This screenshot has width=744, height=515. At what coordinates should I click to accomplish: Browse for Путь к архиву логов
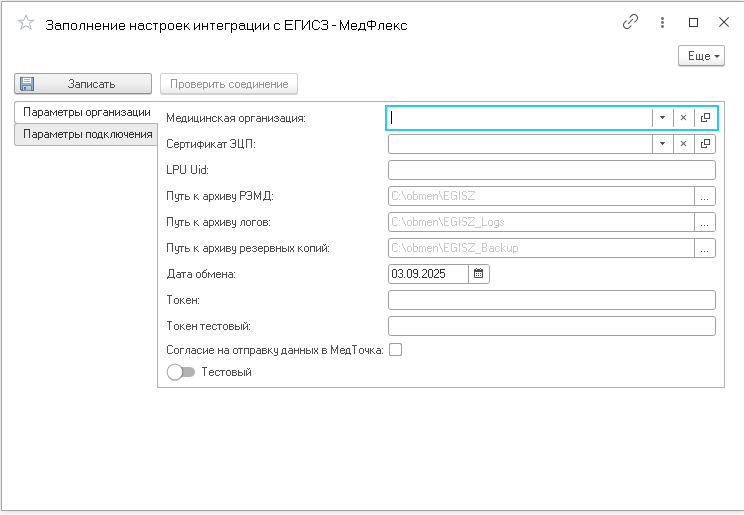pos(705,222)
